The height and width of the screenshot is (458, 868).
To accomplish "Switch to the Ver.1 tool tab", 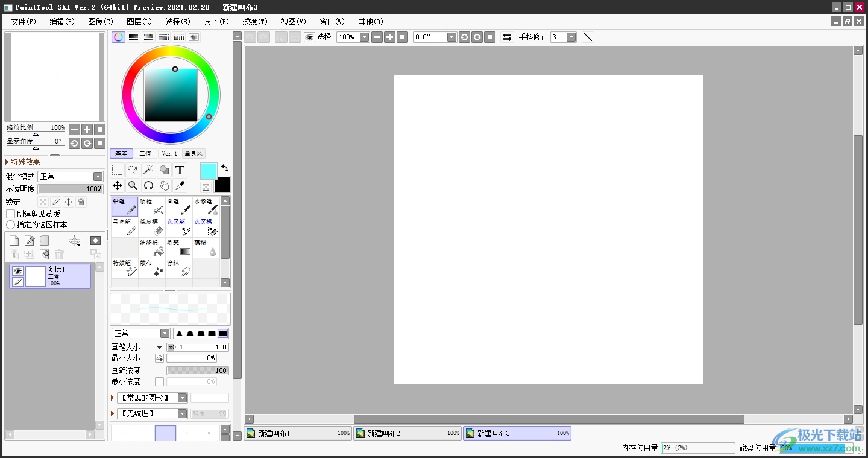I will (x=170, y=153).
